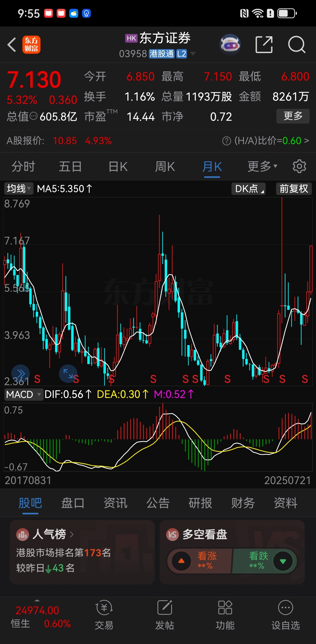The image size is (316, 644).
Task: Tap the start date 20170831
Action: tap(28, 481)
